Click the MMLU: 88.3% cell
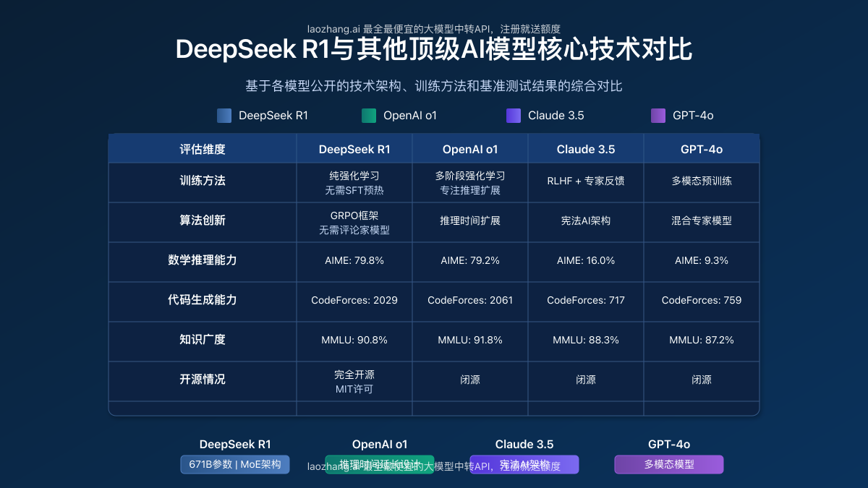Viewport: 868px width, 488px height. click(586, 340)
